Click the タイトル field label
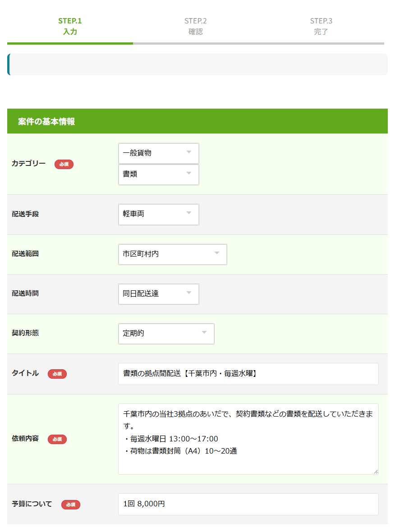 25,373
